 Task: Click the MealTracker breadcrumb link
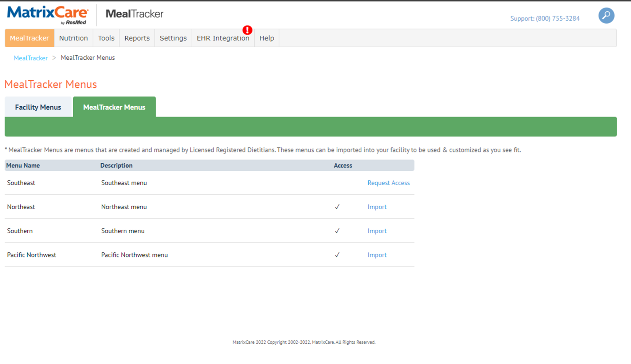[x=31, y=58]
